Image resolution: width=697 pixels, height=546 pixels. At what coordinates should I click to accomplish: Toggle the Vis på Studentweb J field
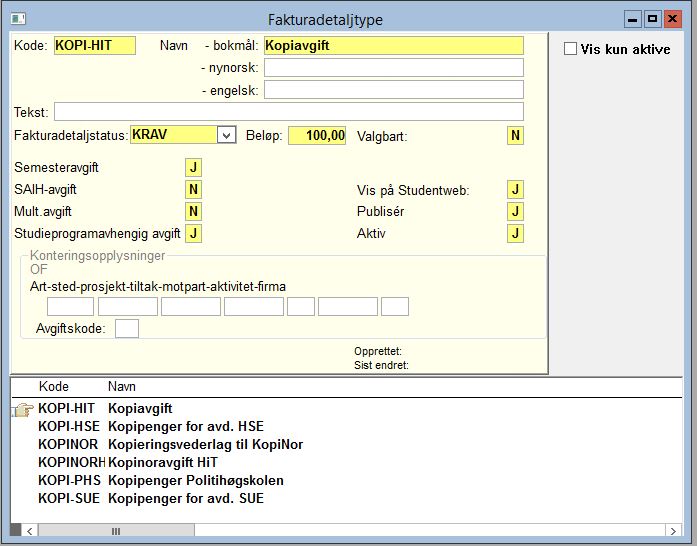(515, 190)
